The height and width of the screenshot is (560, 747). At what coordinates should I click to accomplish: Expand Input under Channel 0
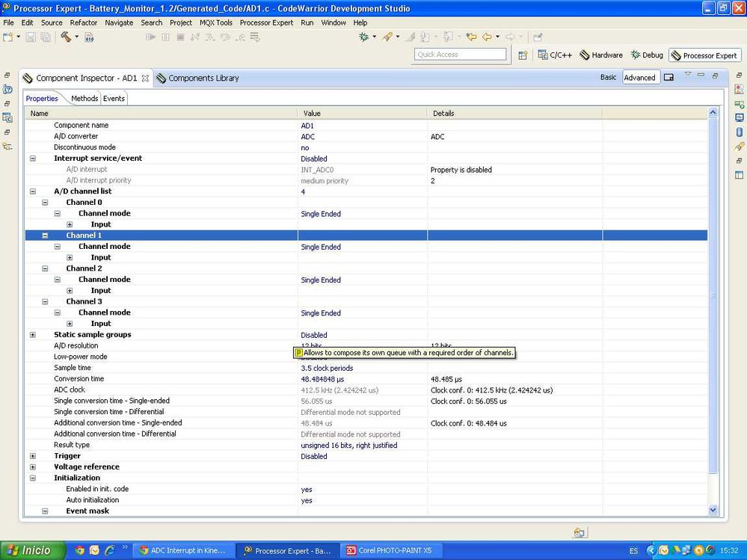pyautogui.click(x=70, y=224)
